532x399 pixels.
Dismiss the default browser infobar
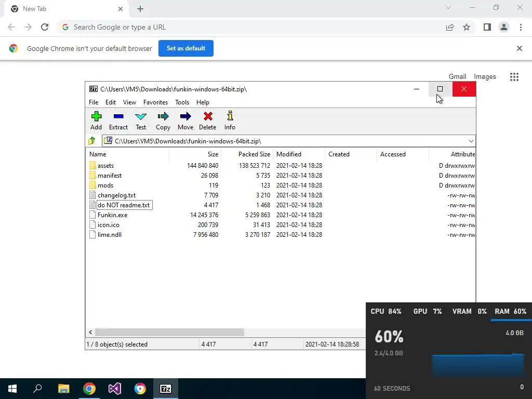pyautogui.click(x=520, y=48)
